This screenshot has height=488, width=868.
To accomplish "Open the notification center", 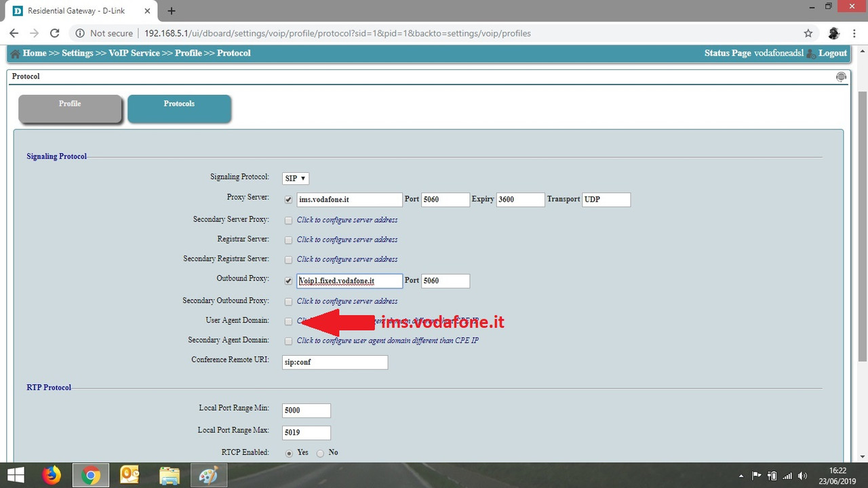I will [x=756, y=476].
